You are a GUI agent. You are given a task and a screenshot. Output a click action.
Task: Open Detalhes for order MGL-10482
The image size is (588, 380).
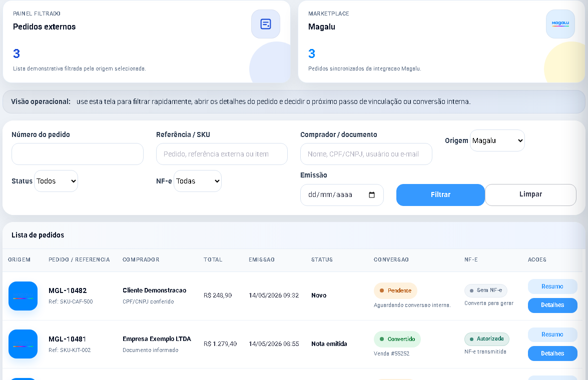(x=552, y=305)
